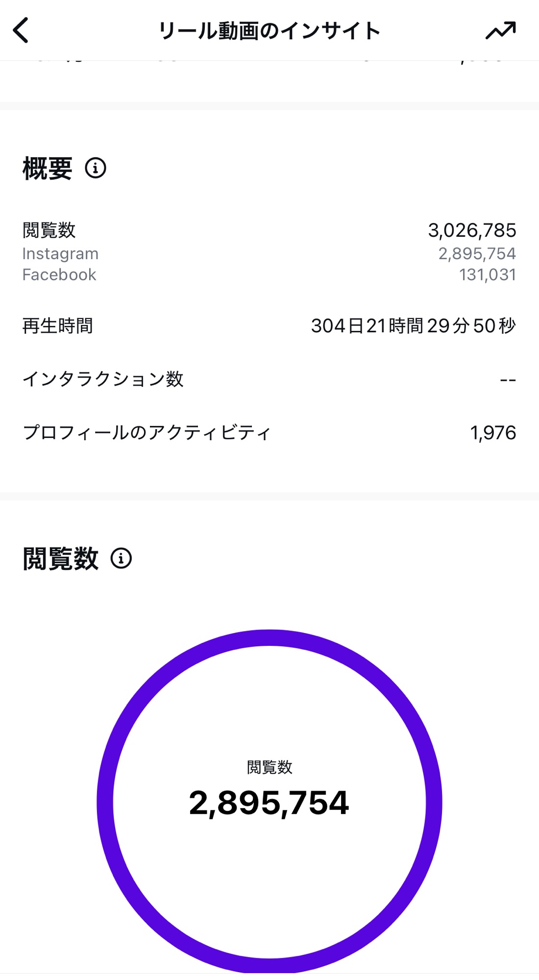Tap the 再生時間 label
539x980 pixels.
58,326
